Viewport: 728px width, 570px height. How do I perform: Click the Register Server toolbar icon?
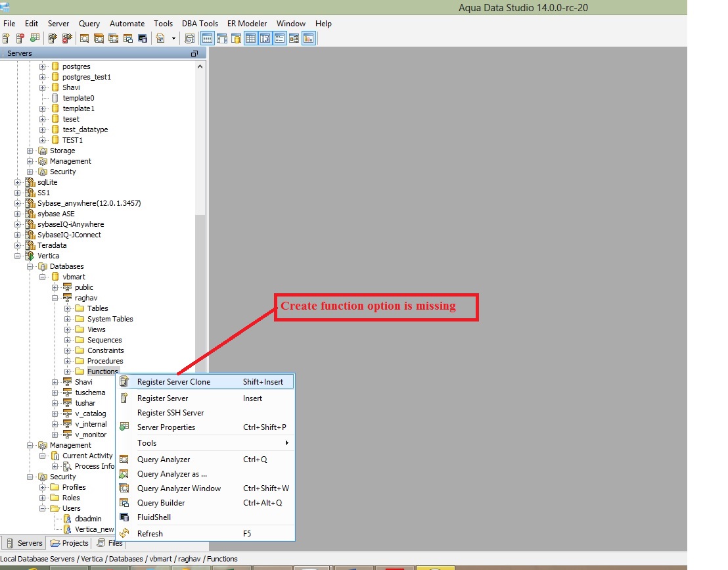[x=6, y=39]
